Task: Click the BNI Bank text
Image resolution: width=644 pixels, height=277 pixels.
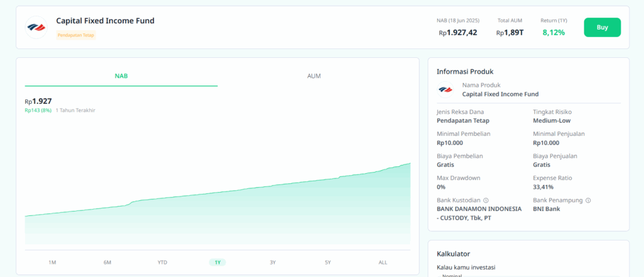Action: click(x=547, y=209)
